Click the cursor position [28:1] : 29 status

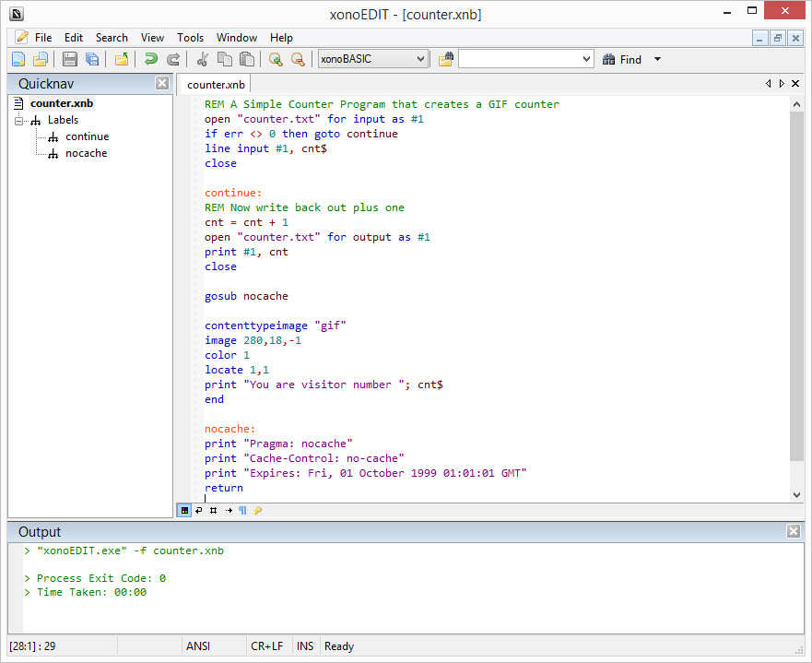point(32,646)
